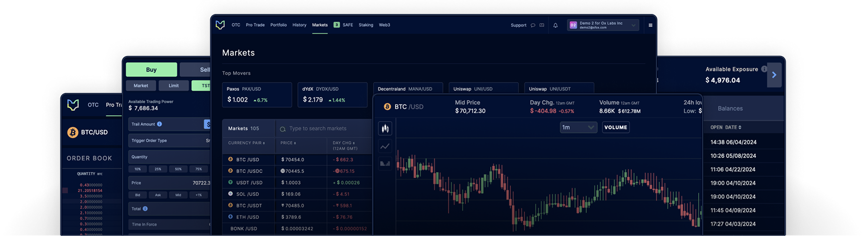Select Buy side toggle

151,69
